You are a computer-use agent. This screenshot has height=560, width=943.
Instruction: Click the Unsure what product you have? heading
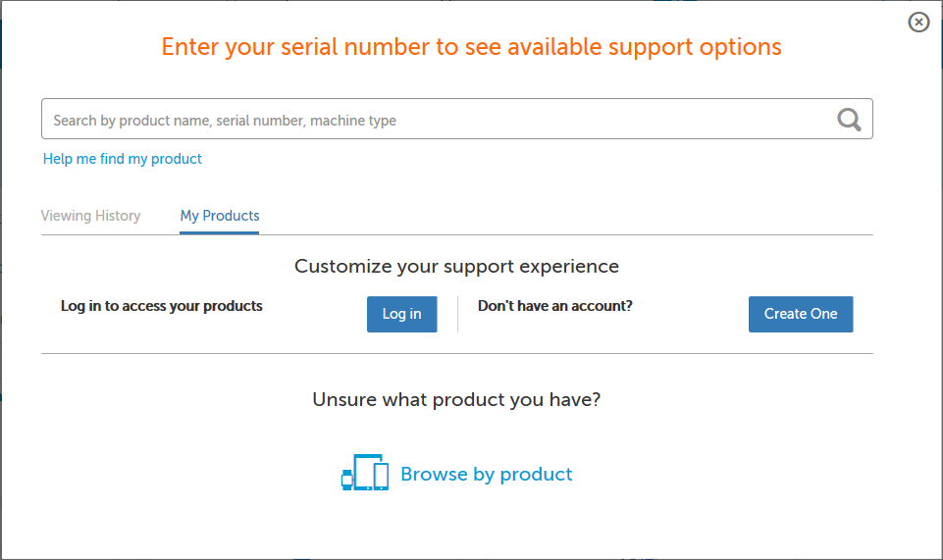pyautogui.click(x=456, y=400)
